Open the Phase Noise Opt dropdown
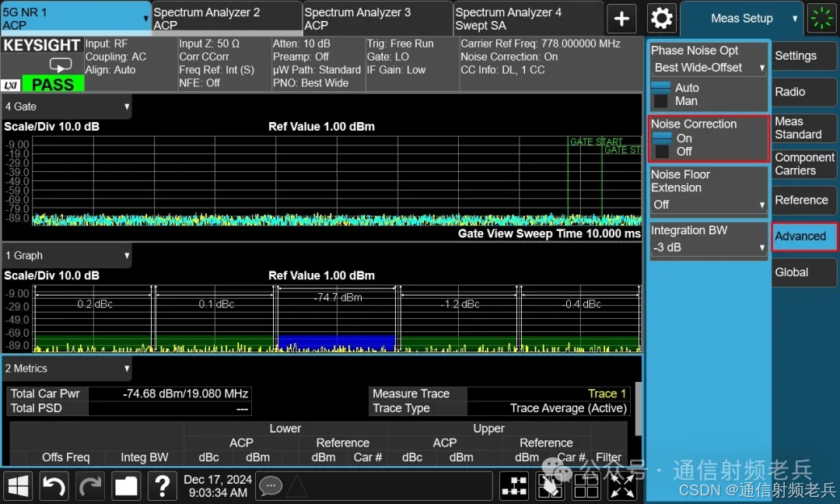Screen dimensions: 840x504 click(708, 67)
